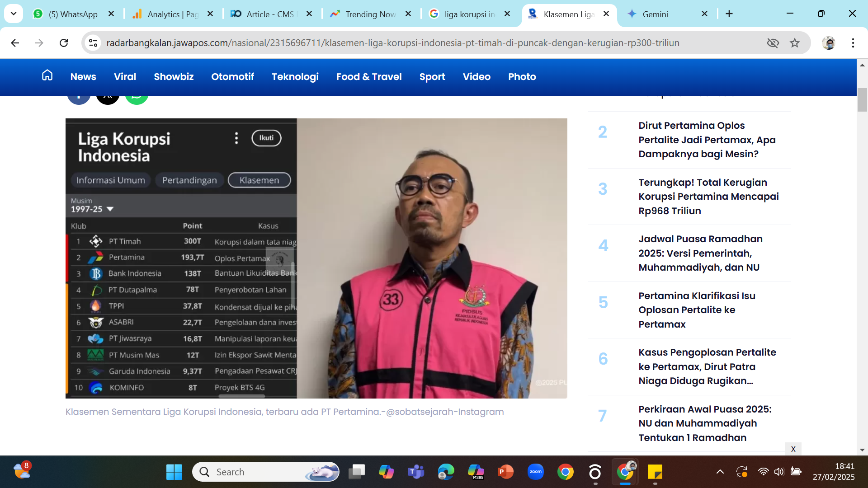Open the Food & Travel section

[369, 77]
